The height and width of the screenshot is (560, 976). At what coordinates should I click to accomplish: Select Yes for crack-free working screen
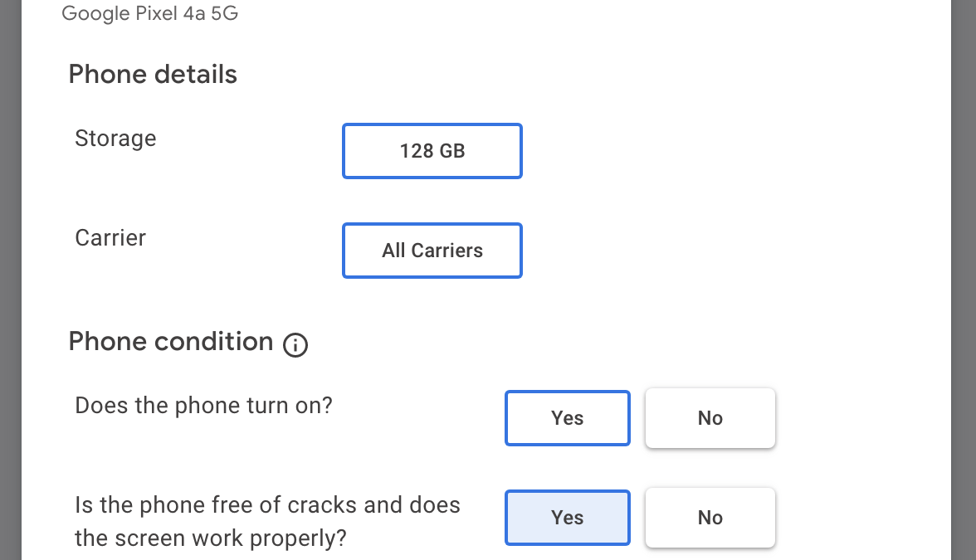tap(567, 518)
